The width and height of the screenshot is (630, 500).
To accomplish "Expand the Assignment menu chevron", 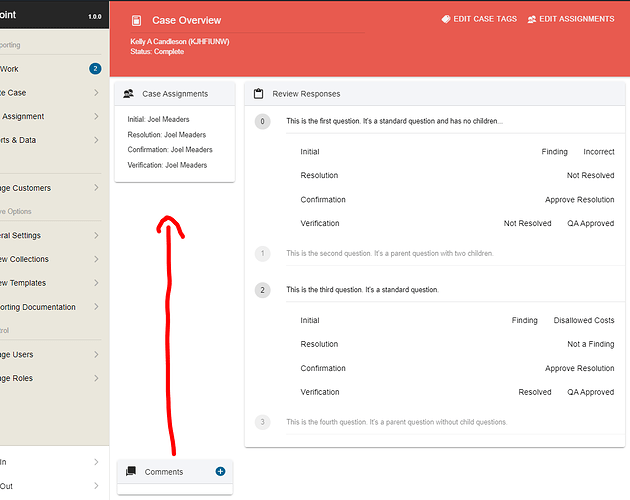I will tap(96, 116).
